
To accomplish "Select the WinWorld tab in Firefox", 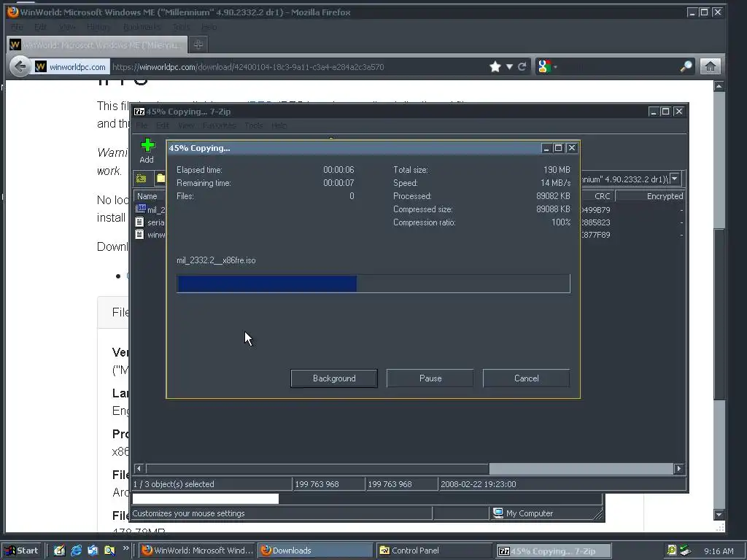I will tap(97, 44).
